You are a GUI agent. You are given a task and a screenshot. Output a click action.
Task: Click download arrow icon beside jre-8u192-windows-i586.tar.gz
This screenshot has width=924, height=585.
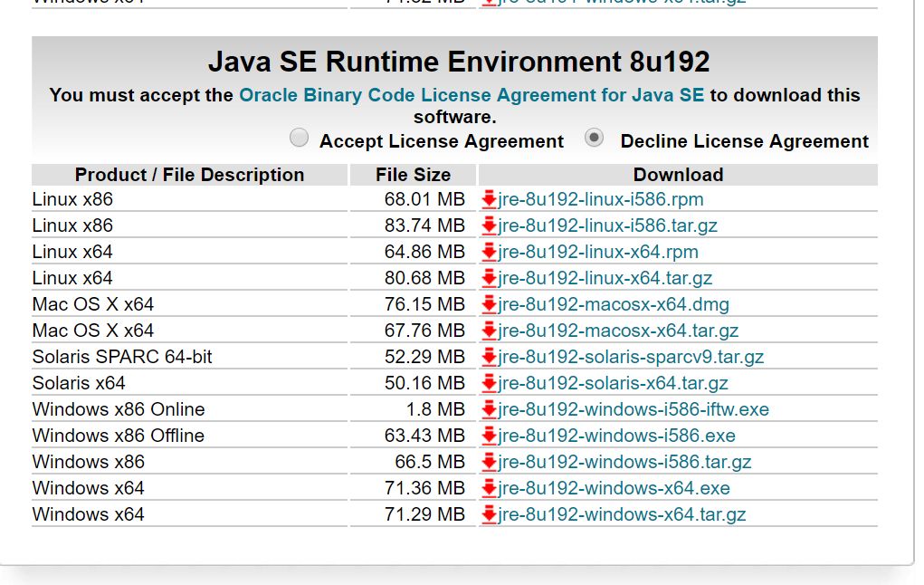coord(489,462)
